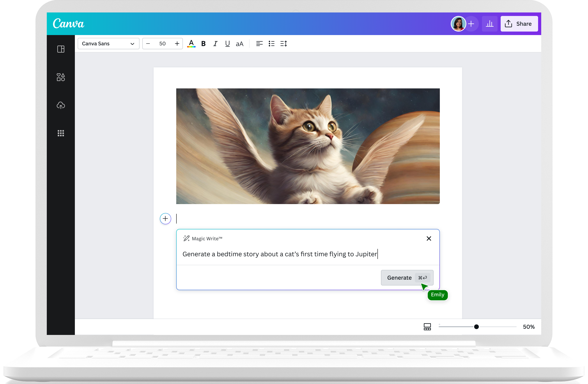Click the zoom slider handle
588x384 pixels.
click(x=476, y=327)
